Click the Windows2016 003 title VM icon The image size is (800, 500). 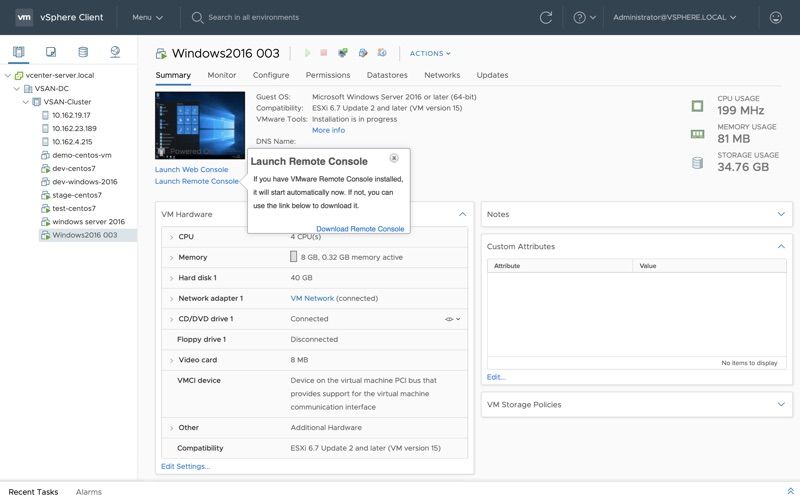pyautogui.click(x=161, y=54)
